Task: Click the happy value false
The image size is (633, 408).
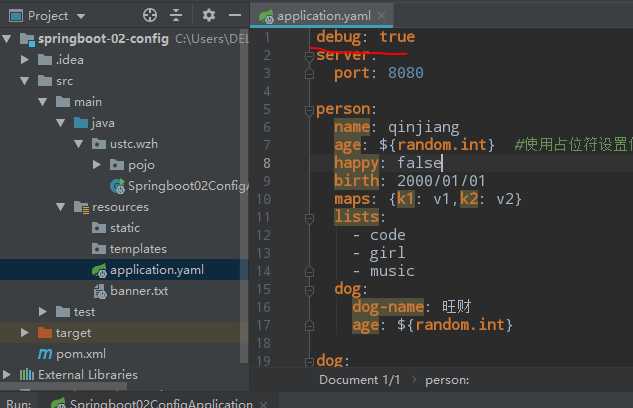Action: tap(420, 163)
